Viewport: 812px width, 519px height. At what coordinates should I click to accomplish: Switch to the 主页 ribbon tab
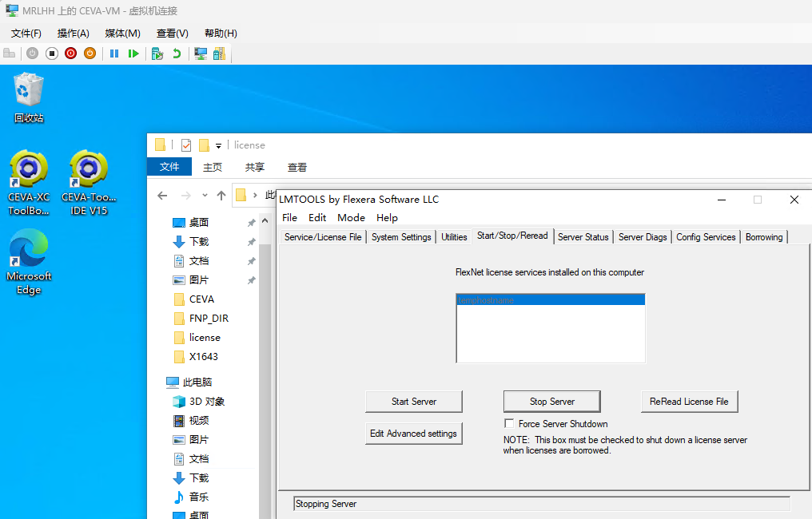213,167
